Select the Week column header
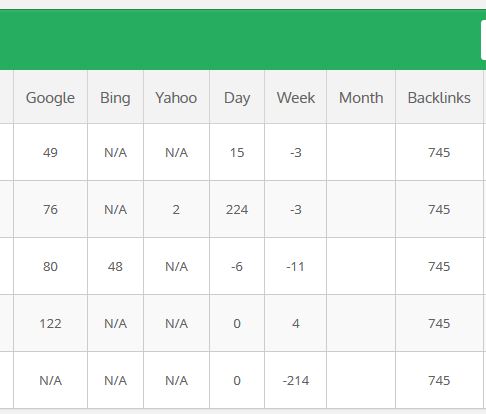Screen dimensions: 486x414 click(296, 97)
